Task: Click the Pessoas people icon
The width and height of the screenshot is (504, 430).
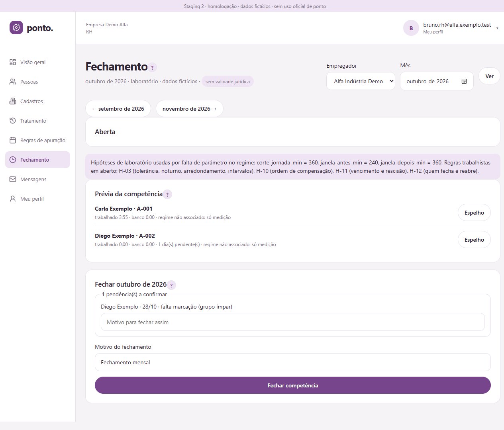Action: (x=13, y=82)
